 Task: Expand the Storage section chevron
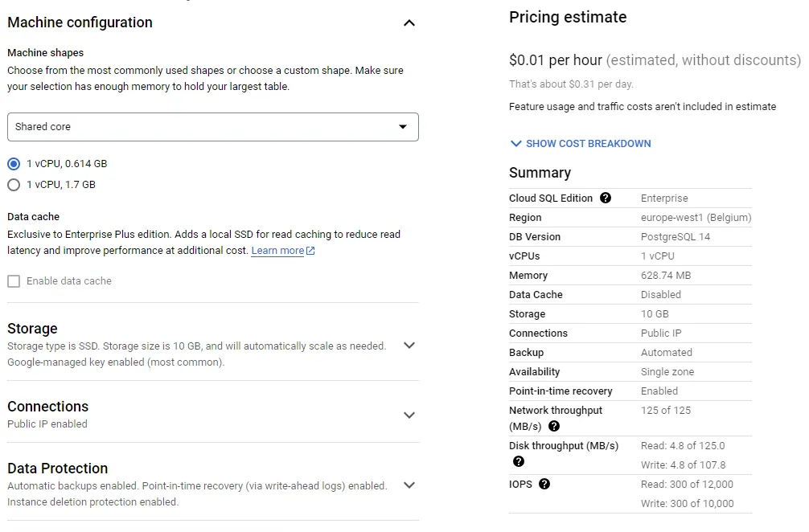pyautogui.click(x=409, y=346)
